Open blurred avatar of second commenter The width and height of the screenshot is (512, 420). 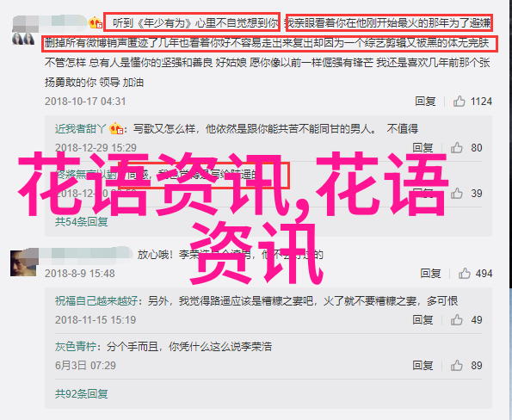tap(23, 263)
